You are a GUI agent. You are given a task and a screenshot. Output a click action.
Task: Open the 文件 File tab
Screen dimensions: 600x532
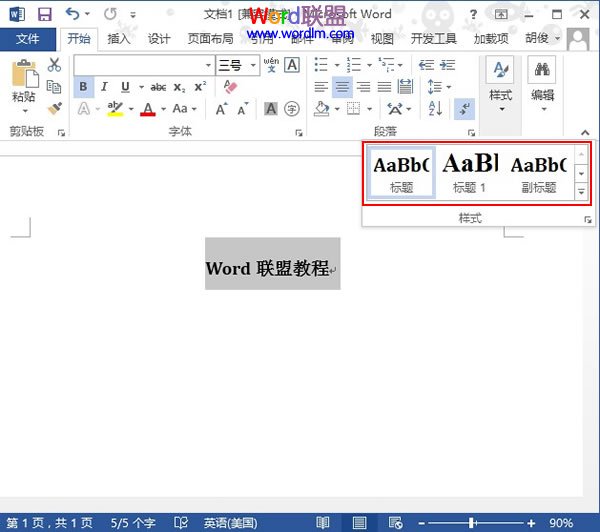point(28,39)
